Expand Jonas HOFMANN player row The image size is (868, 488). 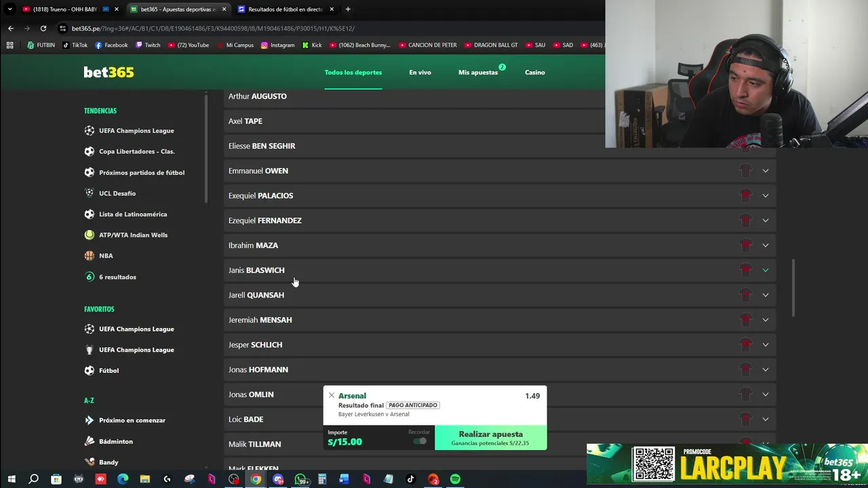tap(765, 369)
